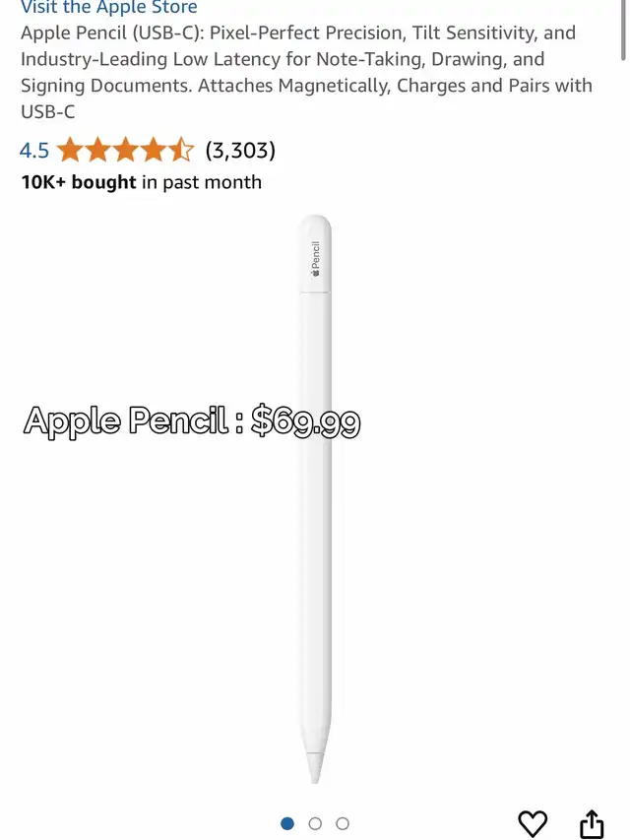Select the first filled image carousel dot
The height and width of the screenshot is (840, 630).
click(287, 823)
